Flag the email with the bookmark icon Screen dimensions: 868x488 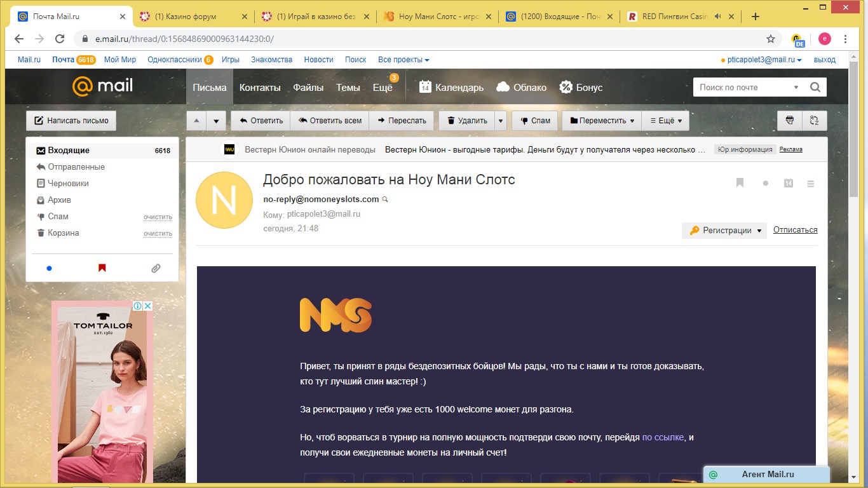(740, 183)
